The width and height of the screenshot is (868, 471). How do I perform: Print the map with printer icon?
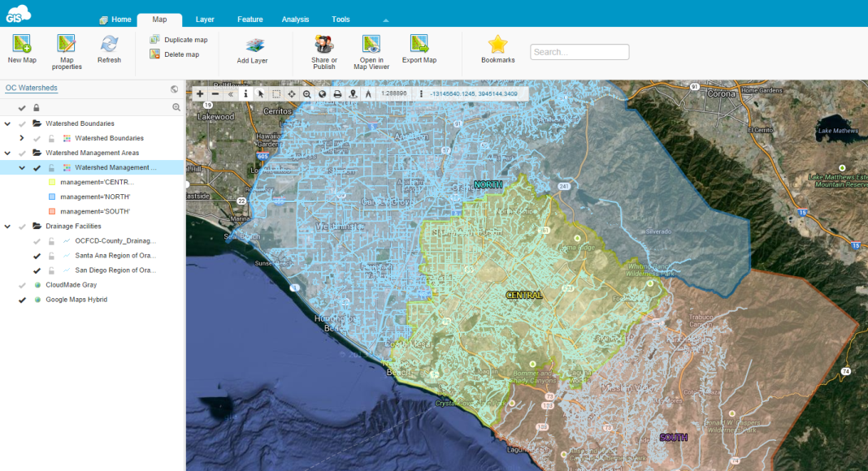tap(337, 94)
